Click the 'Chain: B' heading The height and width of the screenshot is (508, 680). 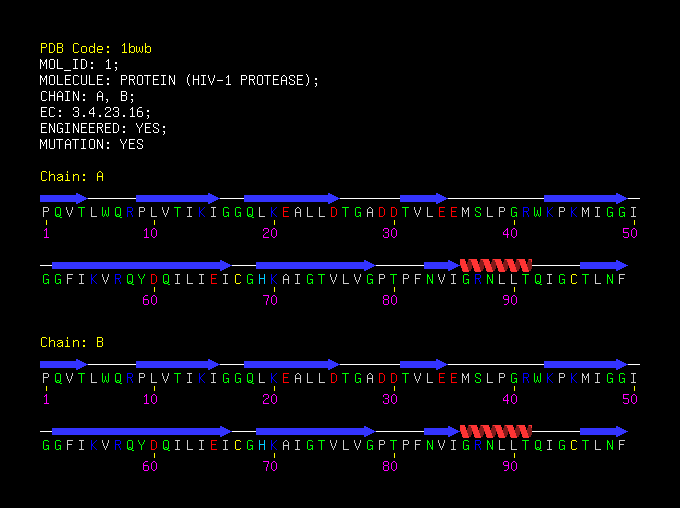coord(72,342)
